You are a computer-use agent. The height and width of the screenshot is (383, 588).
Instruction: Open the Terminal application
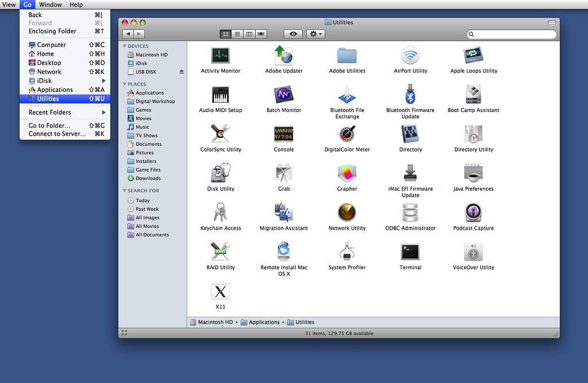[x=410, y=253]
